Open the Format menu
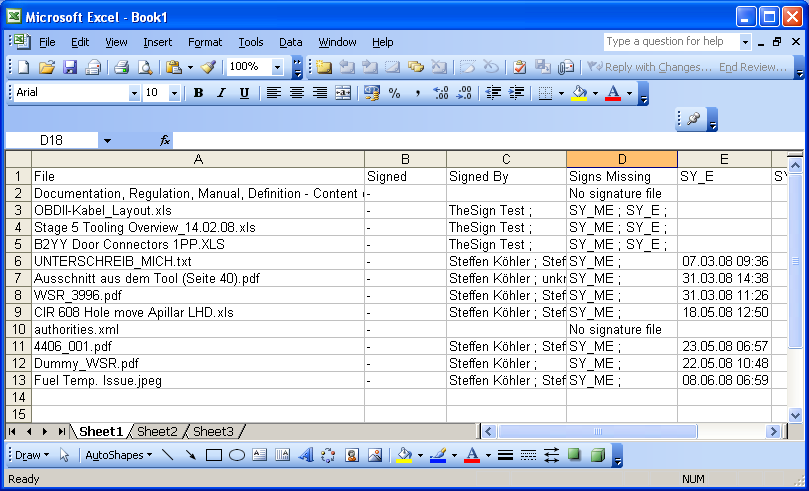 point(205,42)
